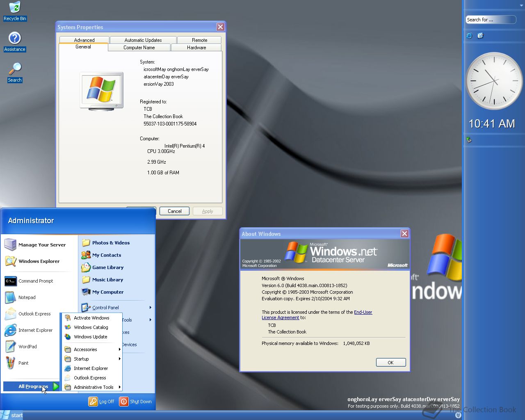525x420 pixels.
Task: Choose Activate Windows in All Programs
Action: (91, 318)
